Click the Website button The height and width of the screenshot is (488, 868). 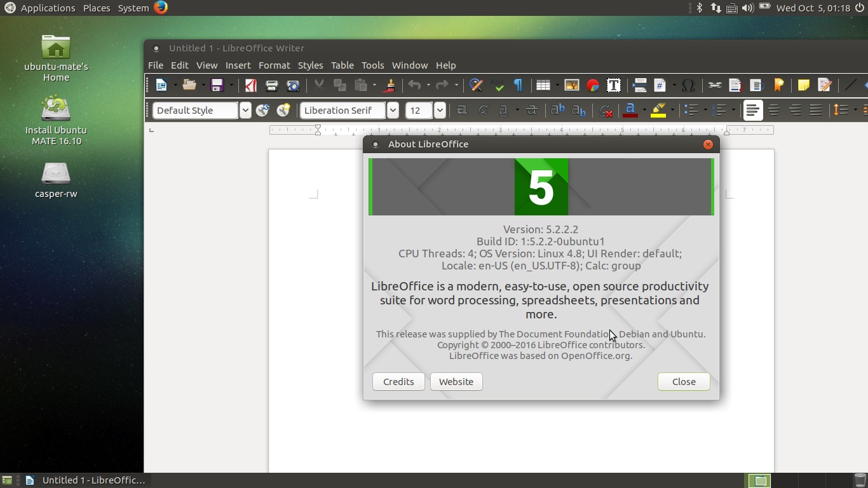point(456,381)
